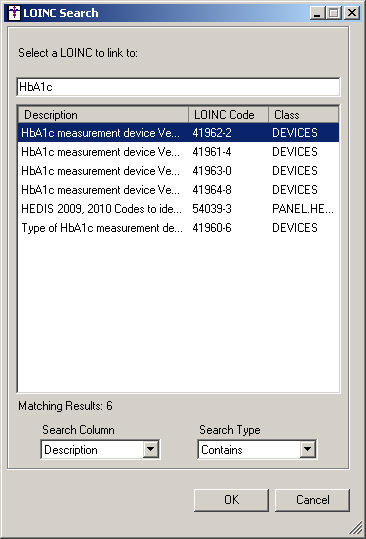Click the Cancel button
This screenshot has height=539, width=366.
pyautogui.click(x=312, y=500)
